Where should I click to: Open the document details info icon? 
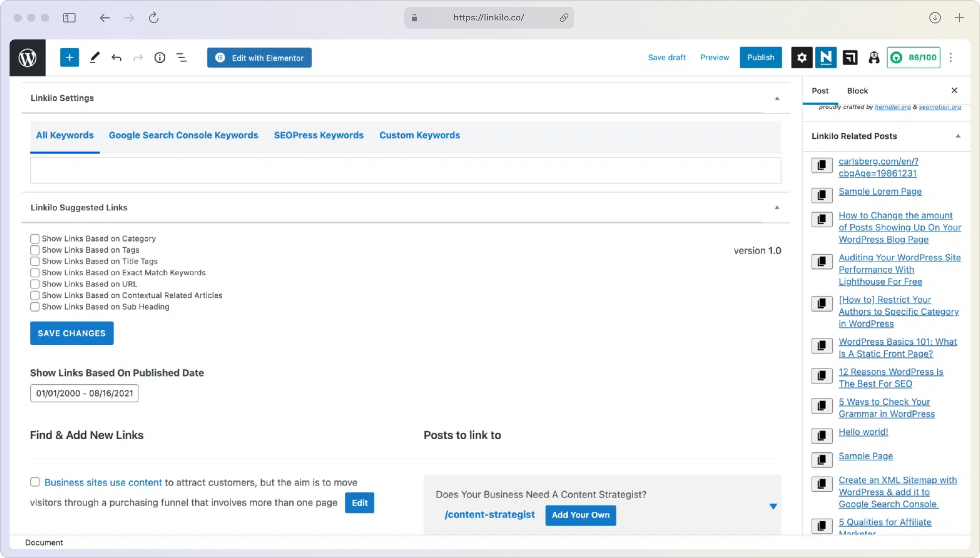[160, 58]
